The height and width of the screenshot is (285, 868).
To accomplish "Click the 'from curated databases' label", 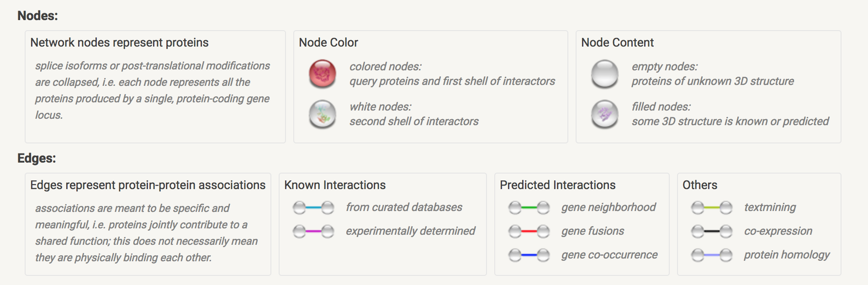I will 404,207.
